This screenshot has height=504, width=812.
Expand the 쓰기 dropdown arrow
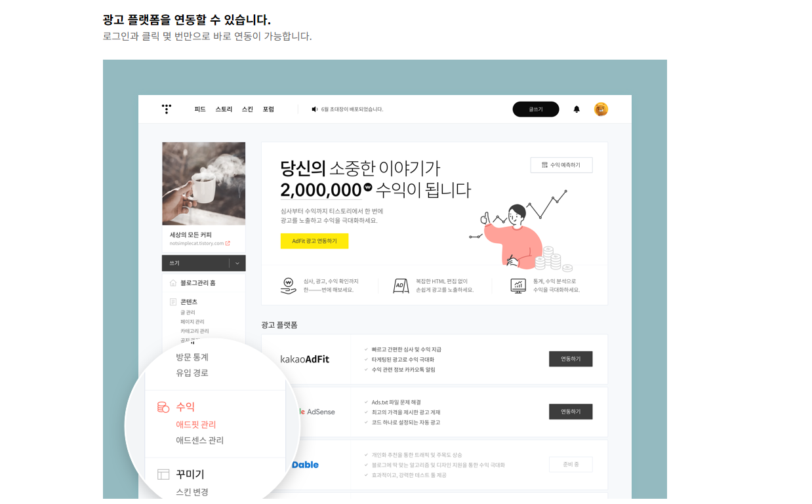(x=237, y=263)
